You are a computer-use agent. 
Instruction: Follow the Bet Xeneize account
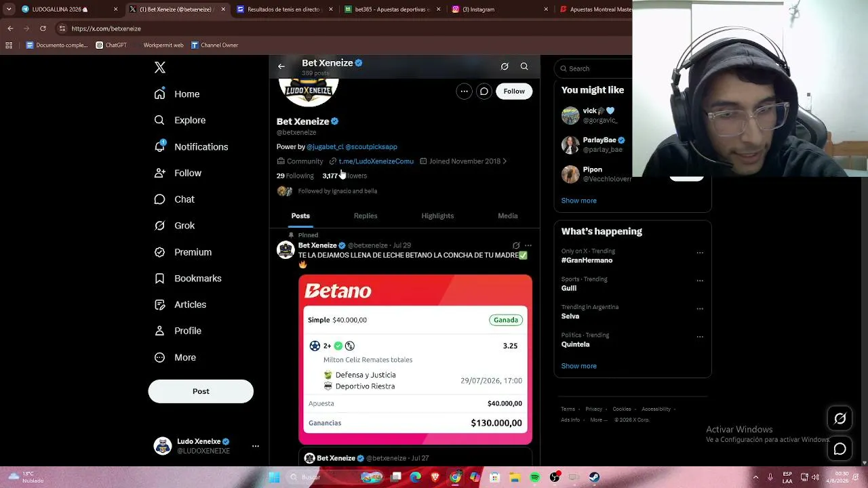(514, 91)
